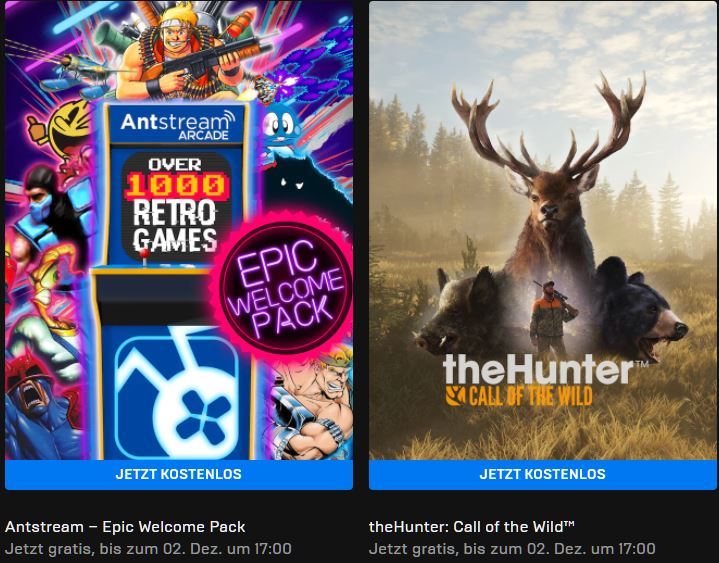Click the hunter figure in orange jacket
This screenshot has width=719, height=563.
(x=552, y=317)
